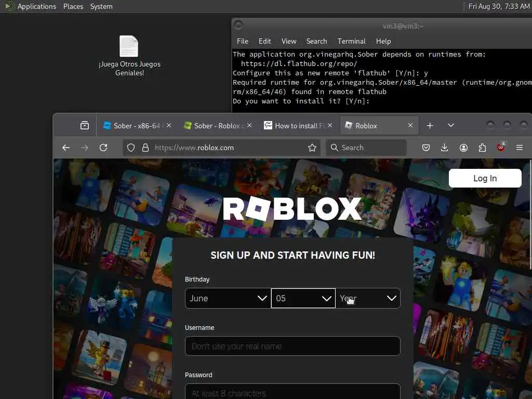Open the terminal View menu
532x399 pixels.
tap(289, 42)
